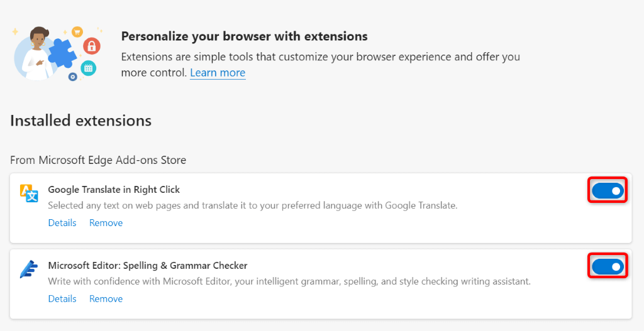Click the red padlock icon in the illustration
The image size is (644, 331).
tap(92, 45)
